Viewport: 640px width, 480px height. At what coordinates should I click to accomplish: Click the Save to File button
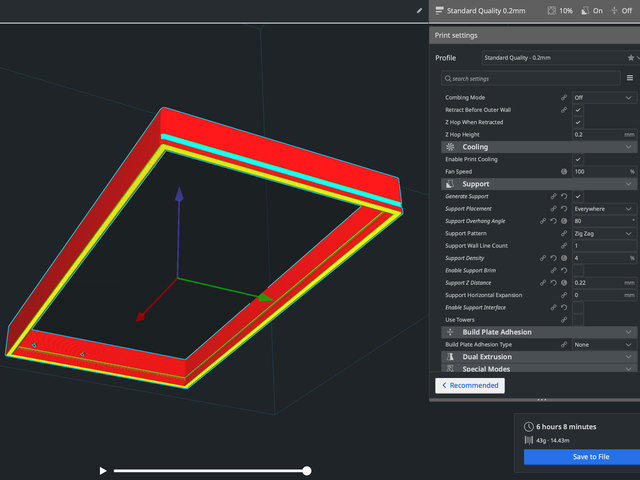579,457
